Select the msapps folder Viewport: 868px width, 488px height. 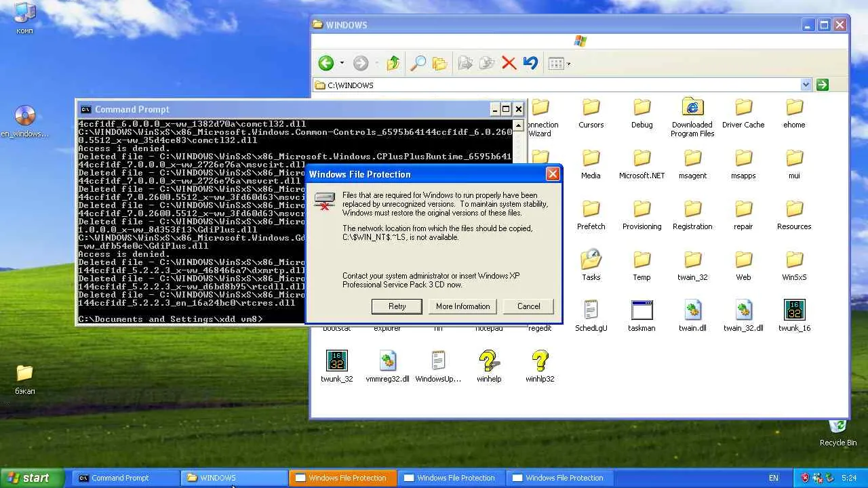coord(743,164)
